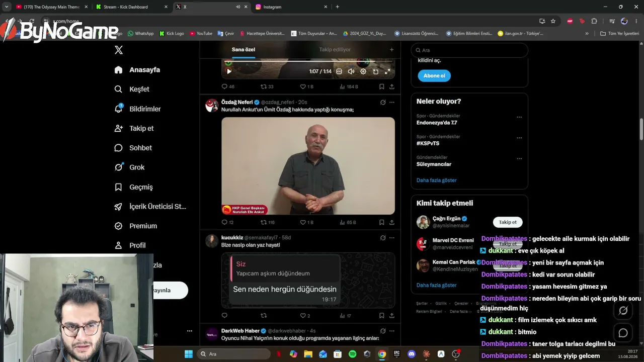Open the YouTube bookmark
Viewport: 644px width, 362px height.
(201, 34)
